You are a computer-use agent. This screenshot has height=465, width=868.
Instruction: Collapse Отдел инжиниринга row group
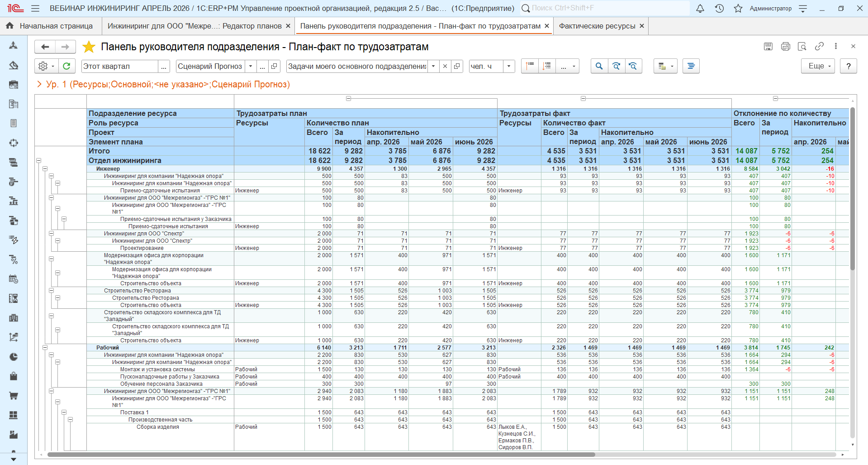coord(39,160)
